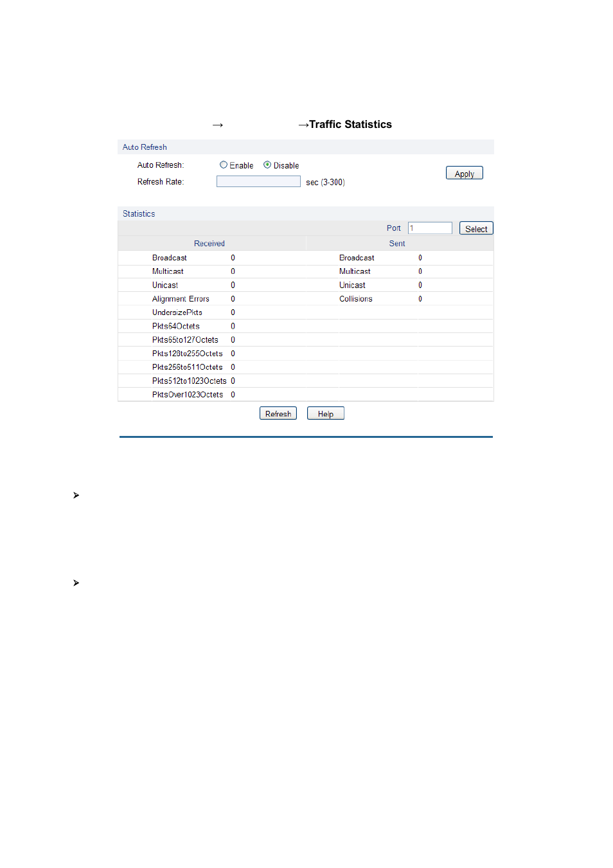The height and width of the screenshot is (868, 613).
Task: Open the Help button
Action: click(326, 413)
